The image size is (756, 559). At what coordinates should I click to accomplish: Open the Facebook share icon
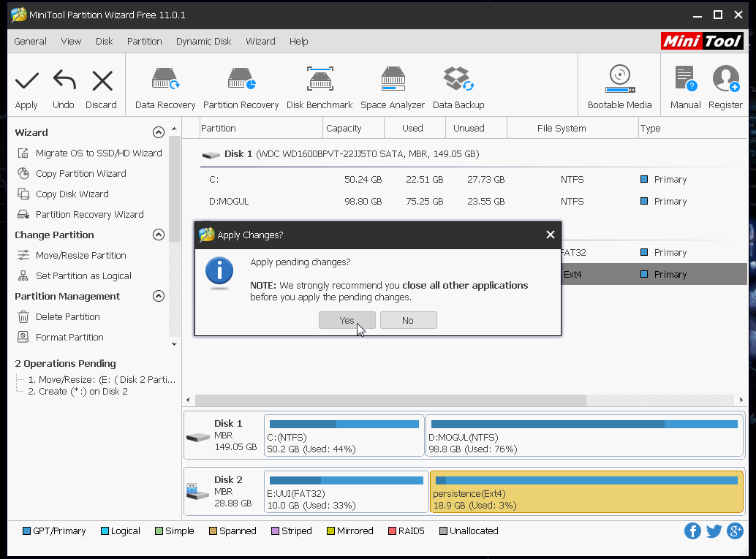pos(692,531)
